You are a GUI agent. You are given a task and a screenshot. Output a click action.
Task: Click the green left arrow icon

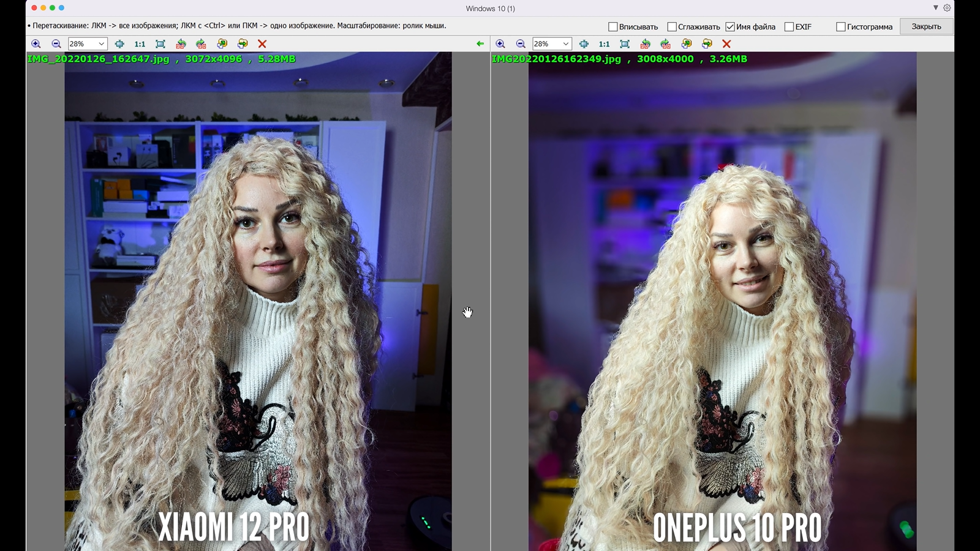pyautogui.click(x=480, y=44)
